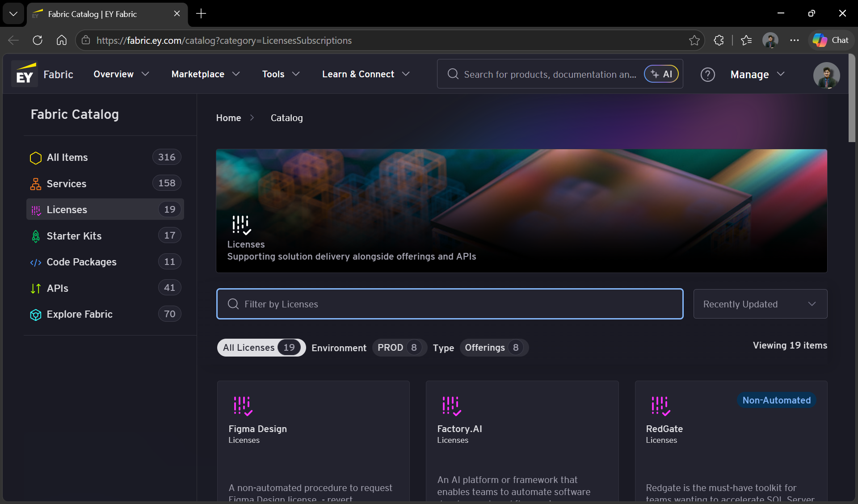
Task: Click the Filter by Licenses field
Action: click(x=450, y=304)
